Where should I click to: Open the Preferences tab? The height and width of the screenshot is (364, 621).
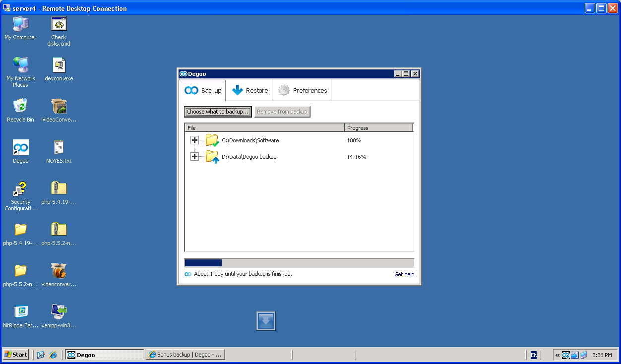click(x=302, y=90)
